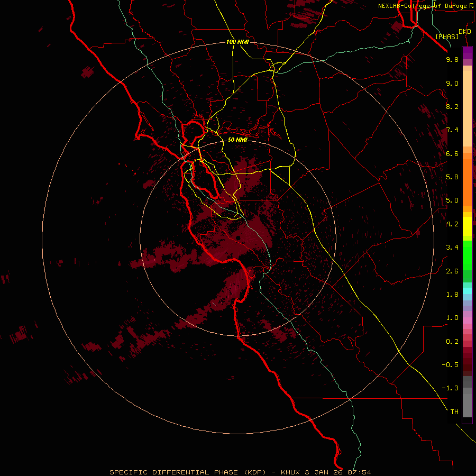
Task: Click the -0.5 value on the legend
Action: point(450,365)
